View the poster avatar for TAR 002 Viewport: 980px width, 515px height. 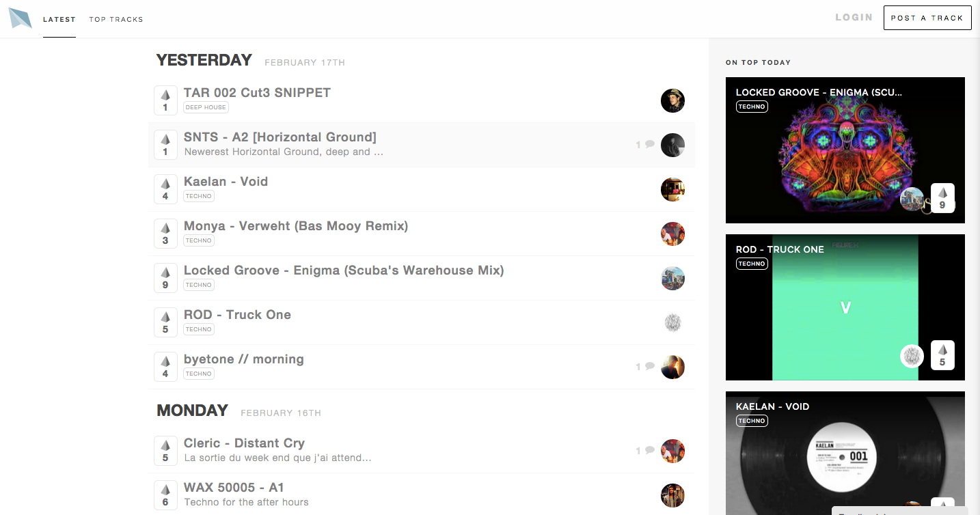coord(672,100)
